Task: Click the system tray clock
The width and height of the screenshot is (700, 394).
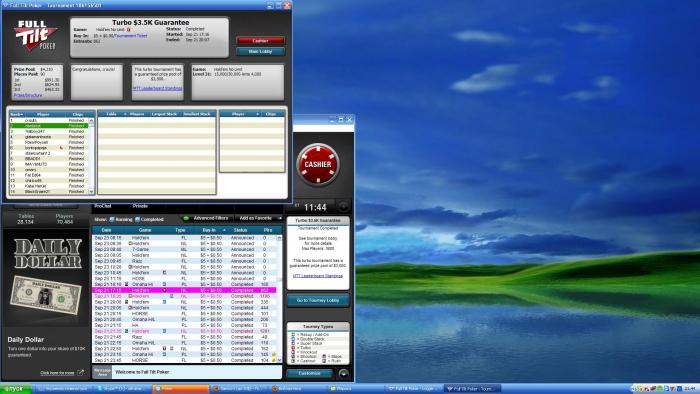Action: click(x=690, y=389)
